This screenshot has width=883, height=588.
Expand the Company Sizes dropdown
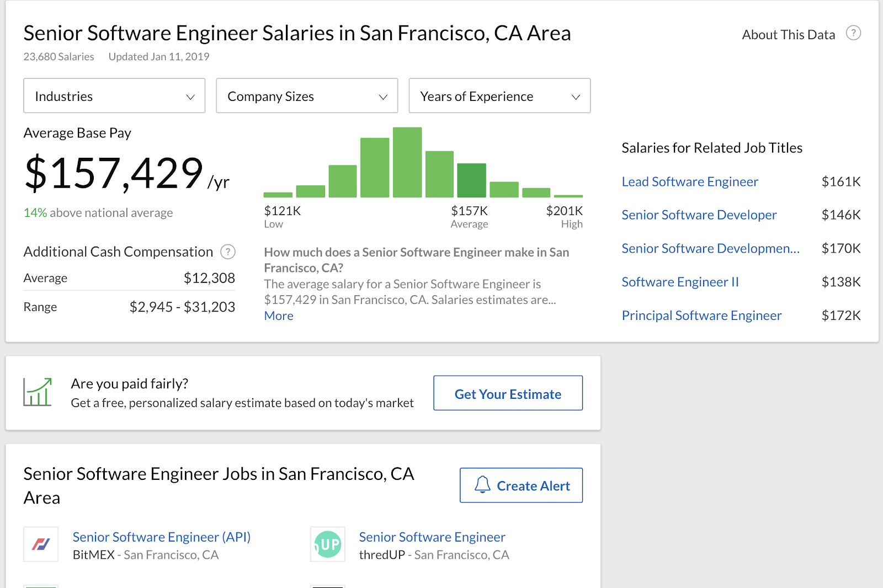coord(307,96)
